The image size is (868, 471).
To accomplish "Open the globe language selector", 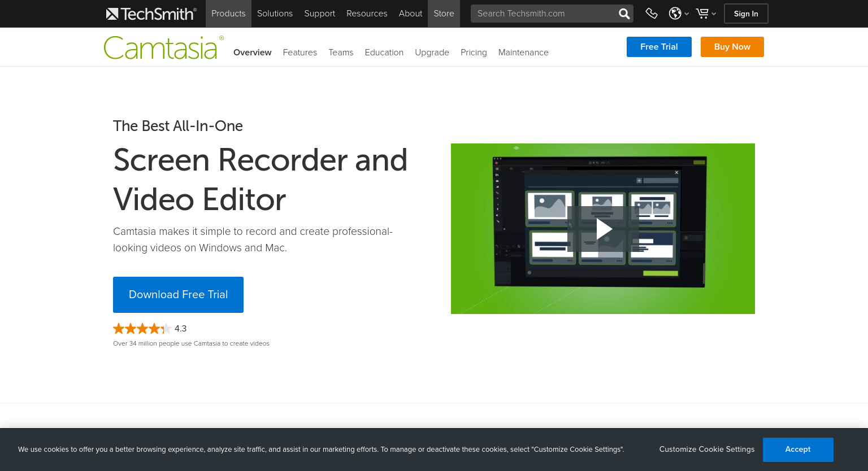I will [x=679, y=14].
